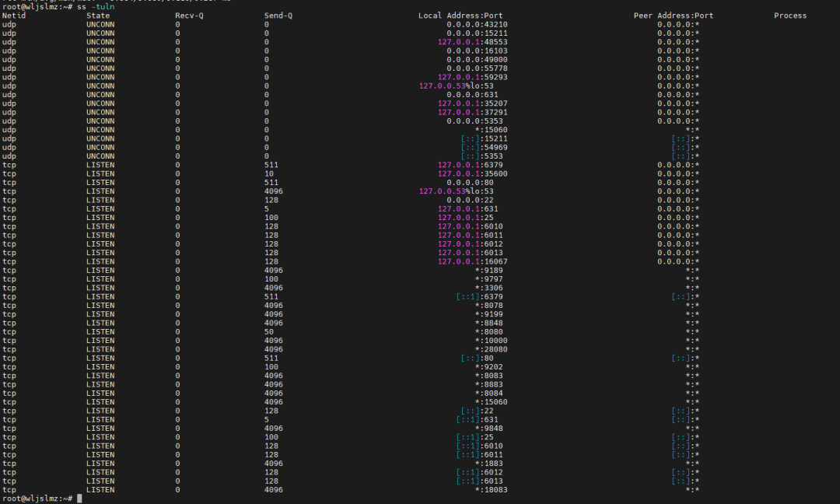This screenshot has height=504, width=840.
Task: Click the Process column header
Action: [790, 16]
